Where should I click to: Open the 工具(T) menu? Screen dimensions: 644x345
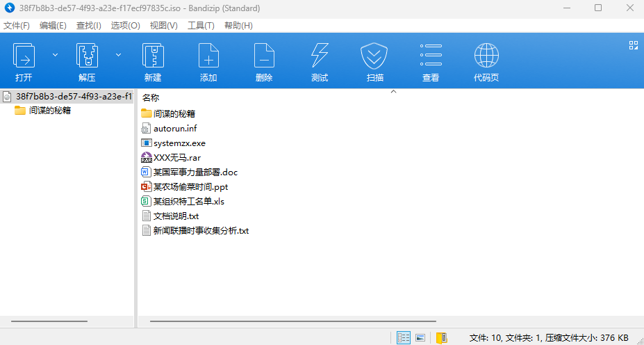coord(201,26)
